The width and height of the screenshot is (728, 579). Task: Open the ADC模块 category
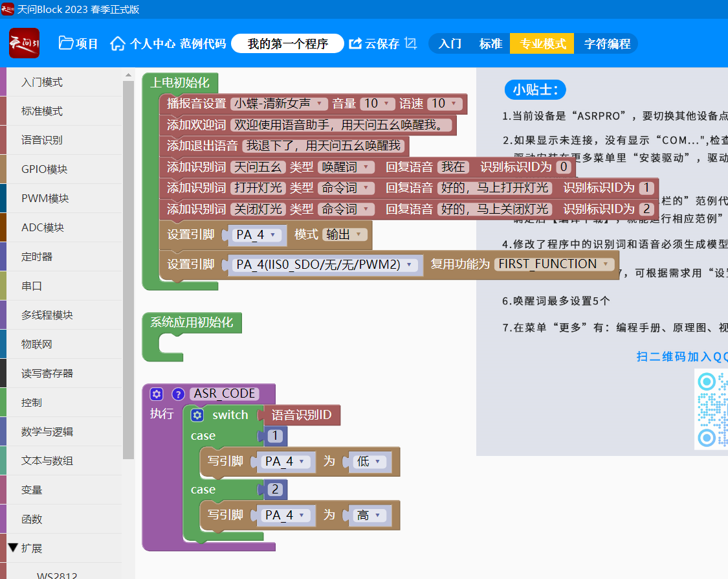64,228
